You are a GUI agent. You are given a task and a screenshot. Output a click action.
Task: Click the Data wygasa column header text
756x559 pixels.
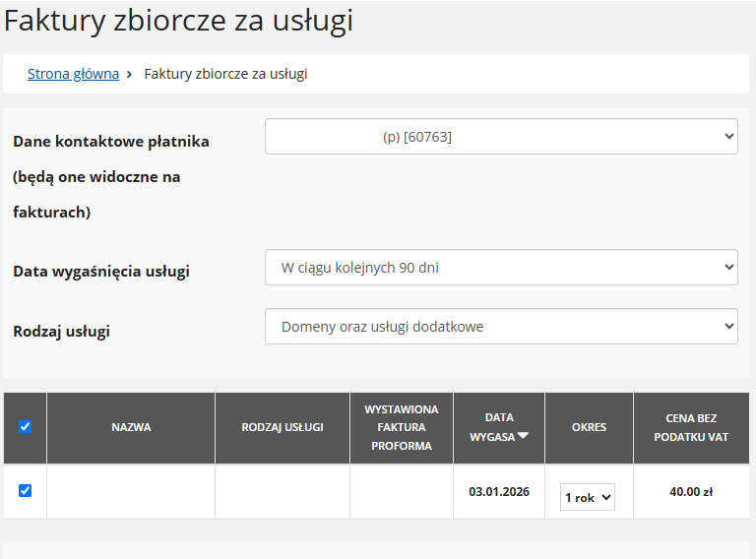[494, 427]
